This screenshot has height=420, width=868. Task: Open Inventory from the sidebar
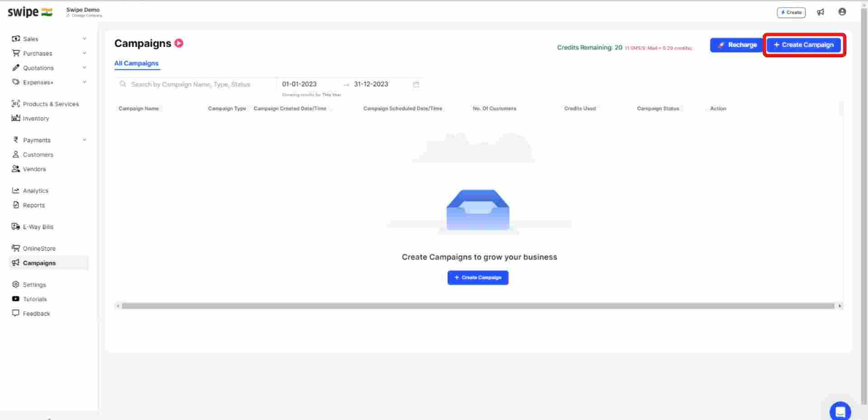(x=36, y=118)
